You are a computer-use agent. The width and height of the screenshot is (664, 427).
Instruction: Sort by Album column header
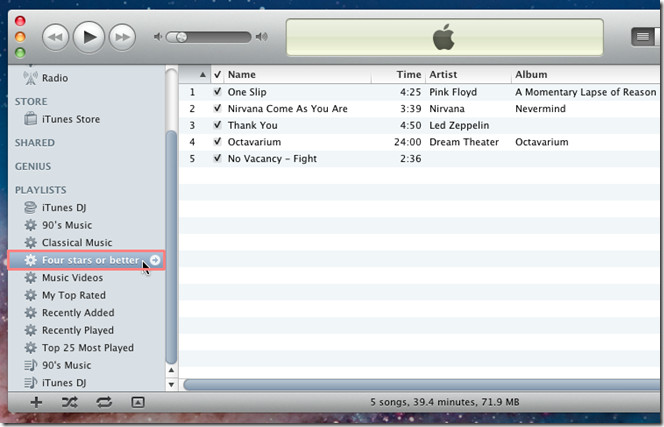pos(588,75)
